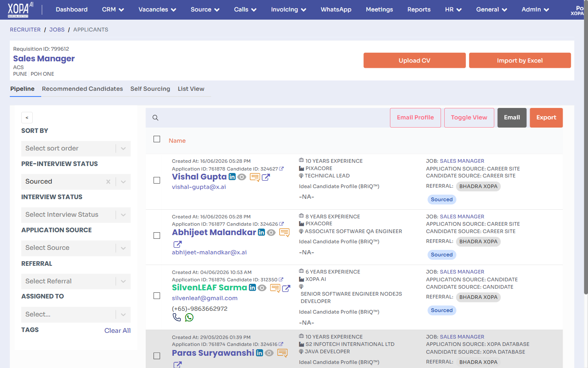Tick the checkbox for SilvenLEAF Sarma
588x368 pixels.
[157, 296]
